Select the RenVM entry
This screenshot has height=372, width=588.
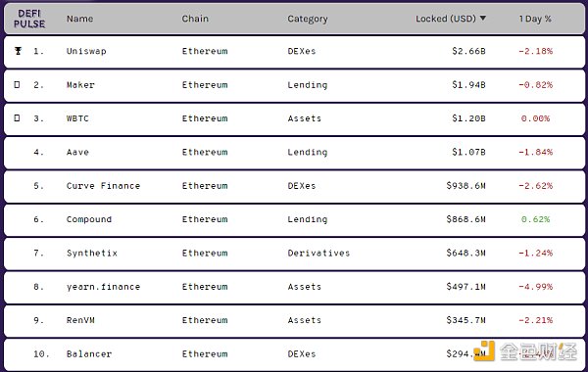pyautogui.click(x=294, y=321)
